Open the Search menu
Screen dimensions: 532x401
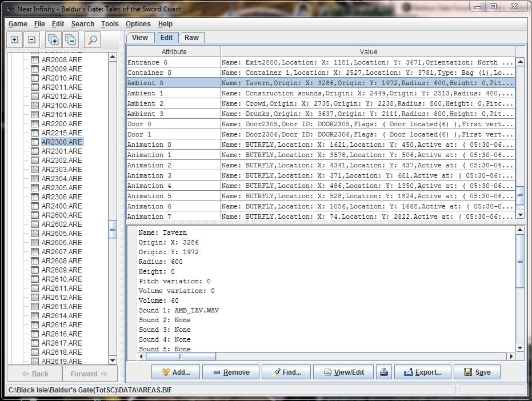82,24
